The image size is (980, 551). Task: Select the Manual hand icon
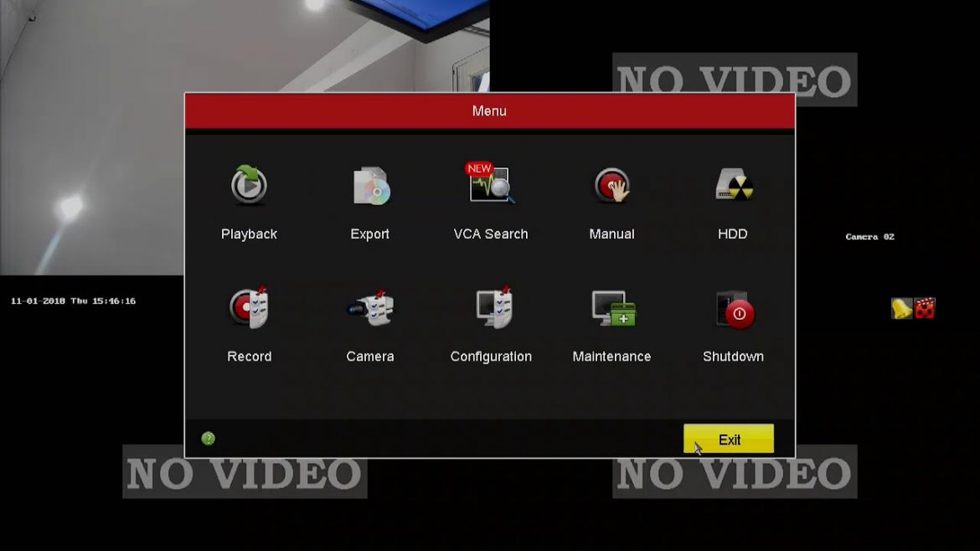point(611,186)
